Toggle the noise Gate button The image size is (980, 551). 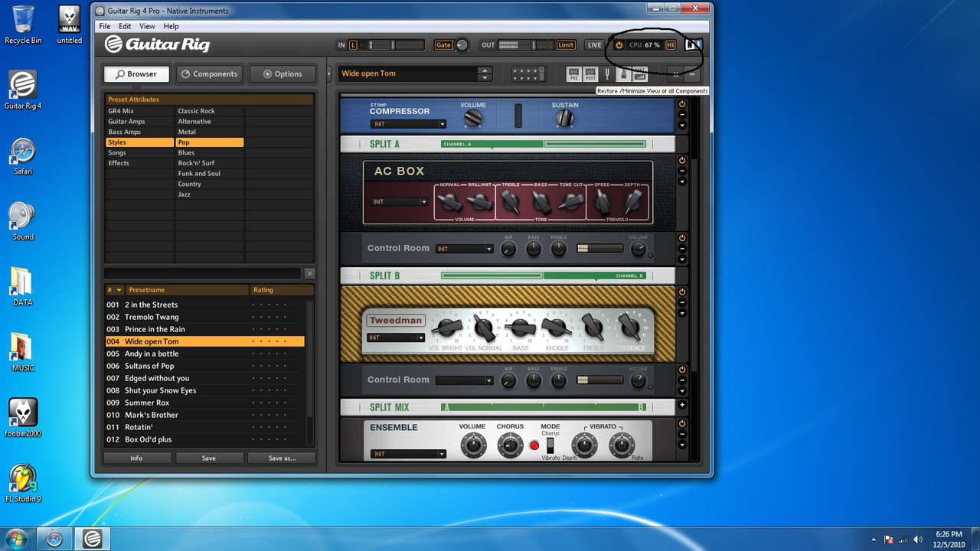(443, 45)
